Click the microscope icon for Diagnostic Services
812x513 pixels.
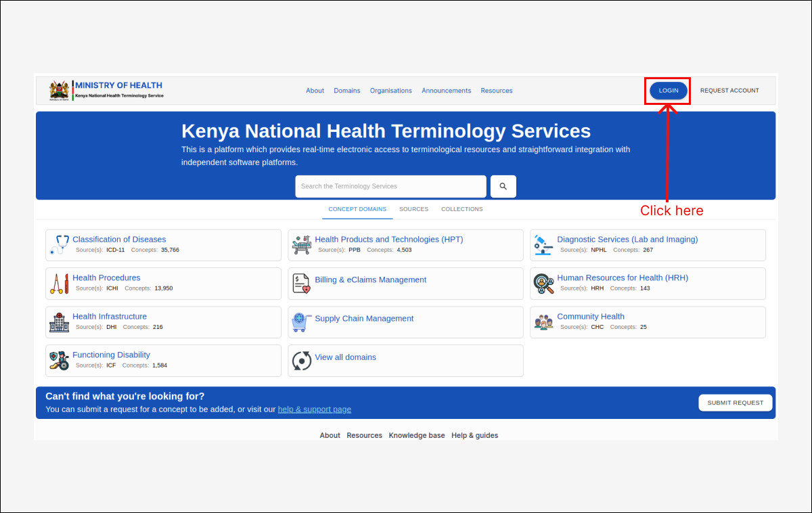(x=544, y=245)
